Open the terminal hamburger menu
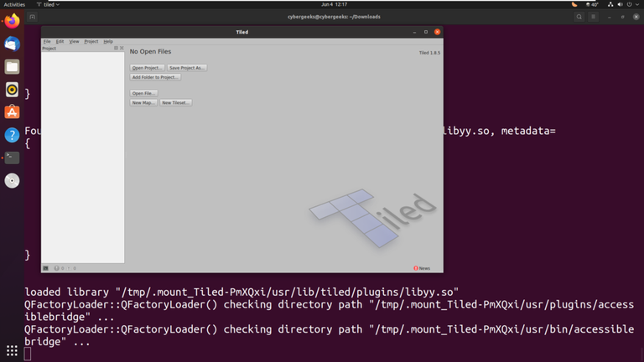 (593, 17)
